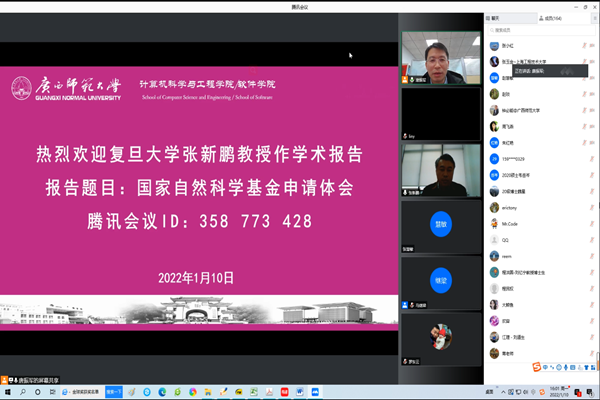This screenshot has height=400, width=600.
Task: Toggle muted microphone for 159****0329
Action: (x=592, y=159)
